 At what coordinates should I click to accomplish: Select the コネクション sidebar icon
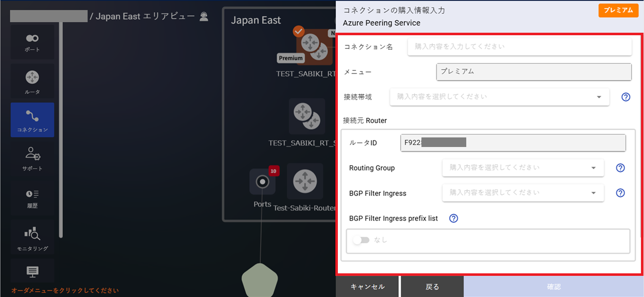[32, 120]
